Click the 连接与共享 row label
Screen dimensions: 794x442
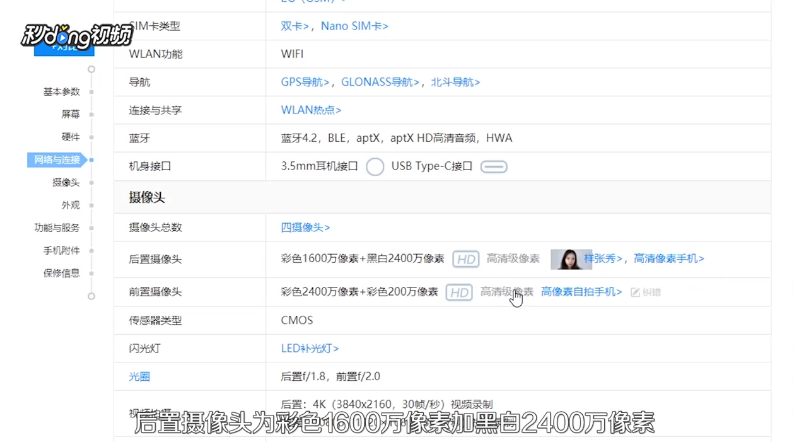[155, 110]
